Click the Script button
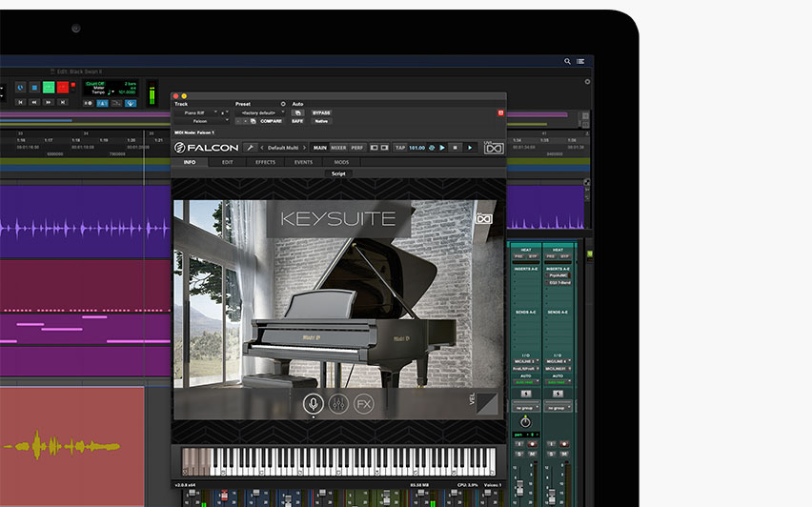This screenshot has width=812, height=507. [x=338, y=173]
